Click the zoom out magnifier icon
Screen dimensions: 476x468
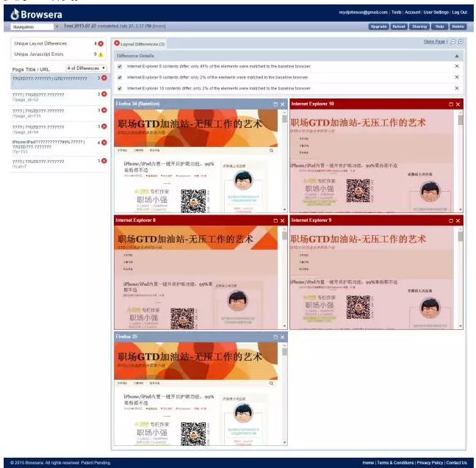(x=452, y=43)
